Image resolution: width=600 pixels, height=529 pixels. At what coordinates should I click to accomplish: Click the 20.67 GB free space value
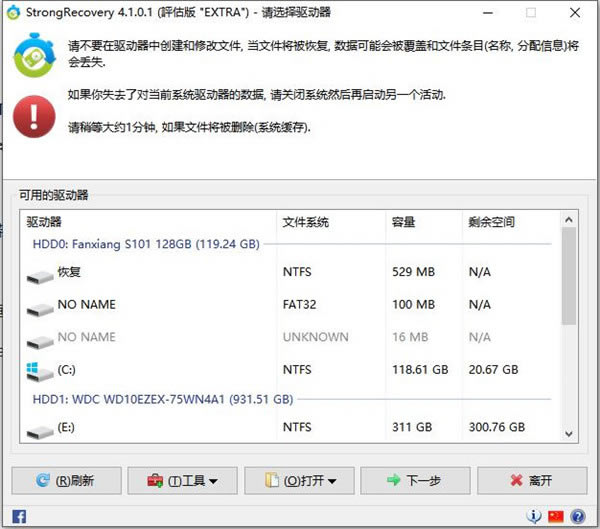[x=493, y=370]
